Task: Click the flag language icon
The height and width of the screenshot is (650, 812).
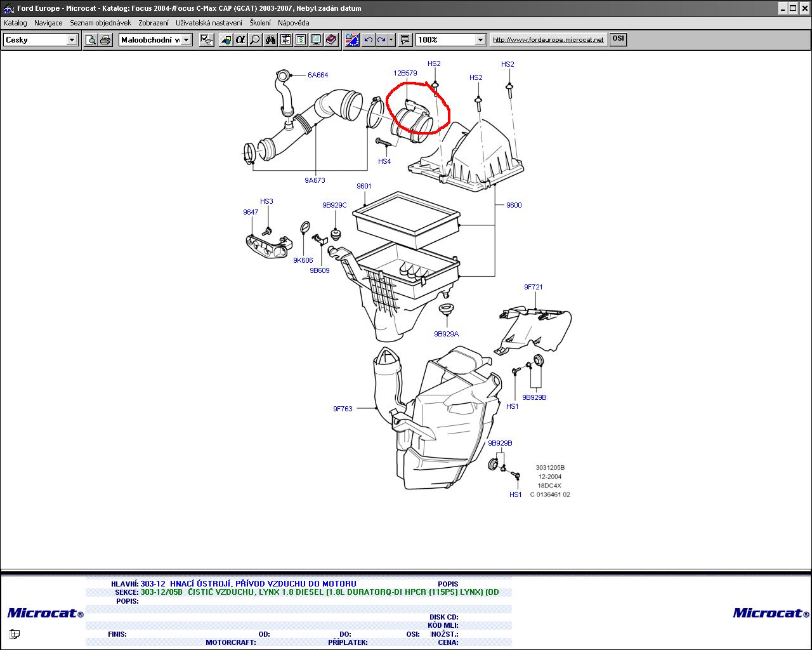Action: (352, 40)
